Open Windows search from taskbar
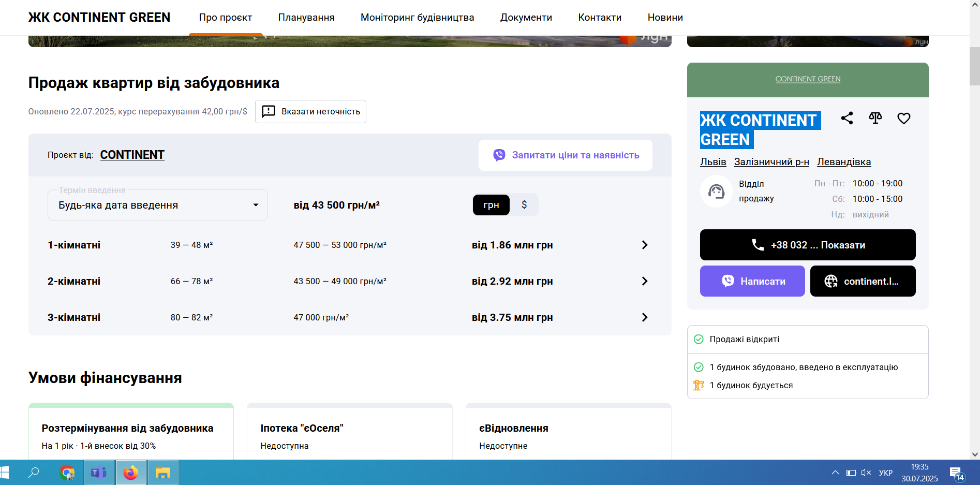Screen dimensions: 980x485 pos(34,472)
